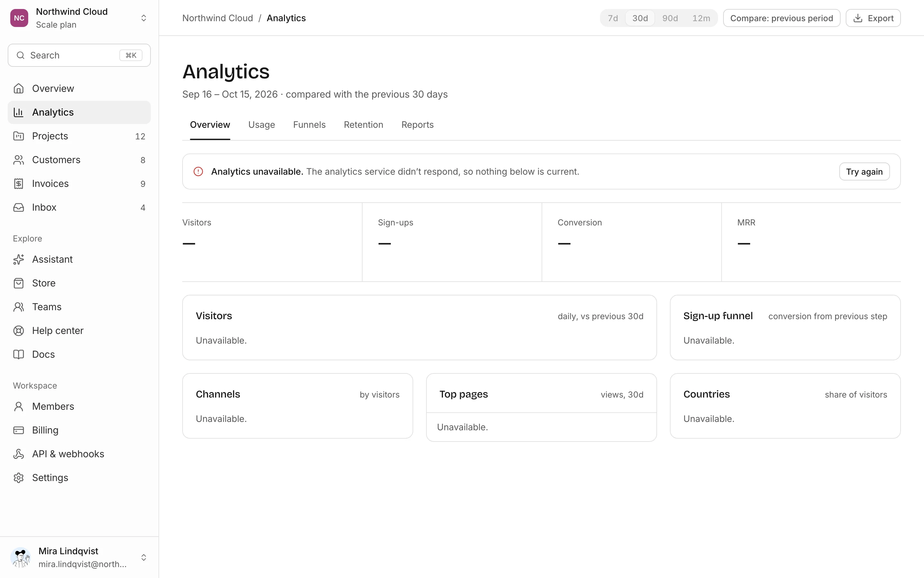The width and height of the screenshot is (924, 578).
Task: Open the Inbox tray icon
Action: [x=18, y=207]
